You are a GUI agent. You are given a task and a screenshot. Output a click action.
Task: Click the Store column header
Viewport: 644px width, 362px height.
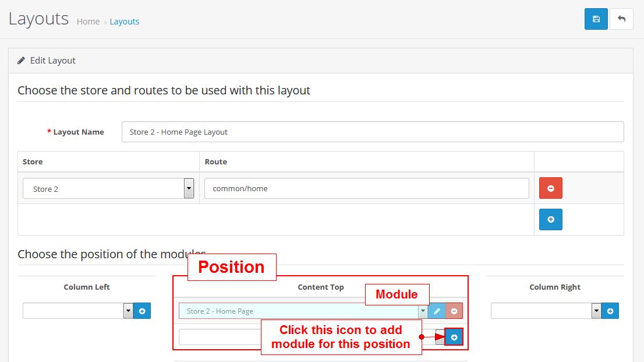(x=33, y=161)
